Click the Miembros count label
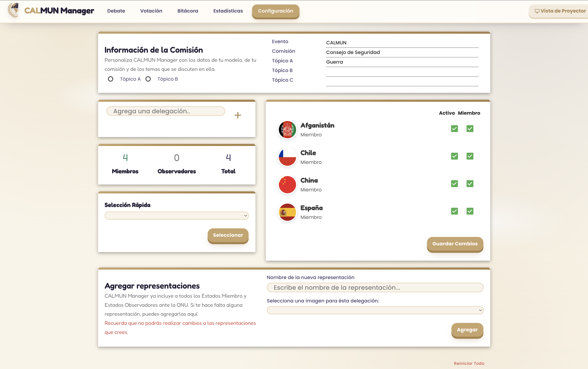This screenshot has height=369, width=588. tap(125, 171)
